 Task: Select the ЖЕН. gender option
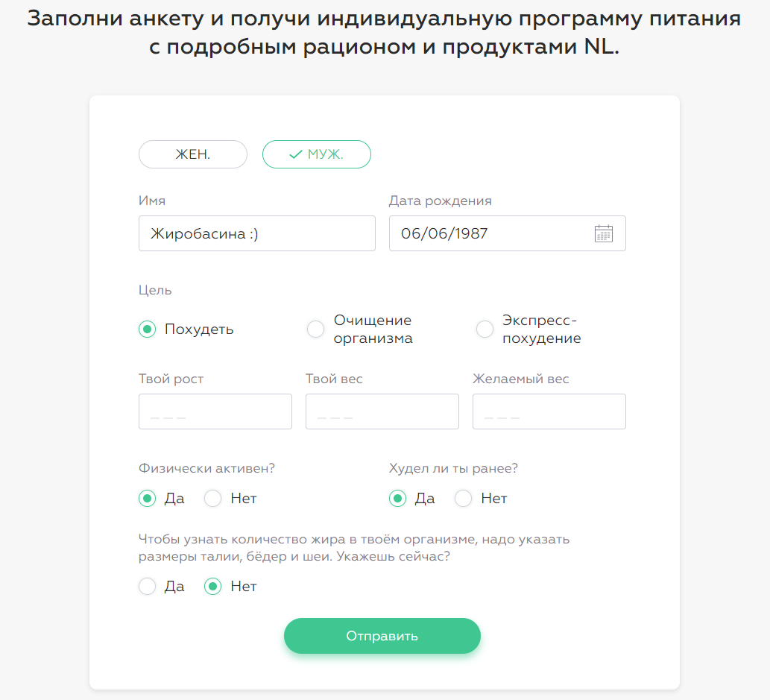(x=192, y=154)
